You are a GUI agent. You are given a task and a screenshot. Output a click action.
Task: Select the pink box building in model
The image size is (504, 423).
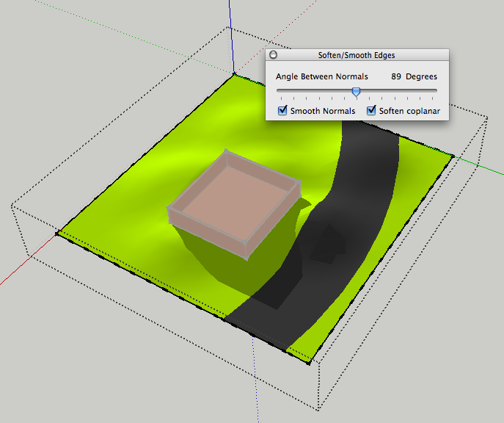click(x=235, y=206)
